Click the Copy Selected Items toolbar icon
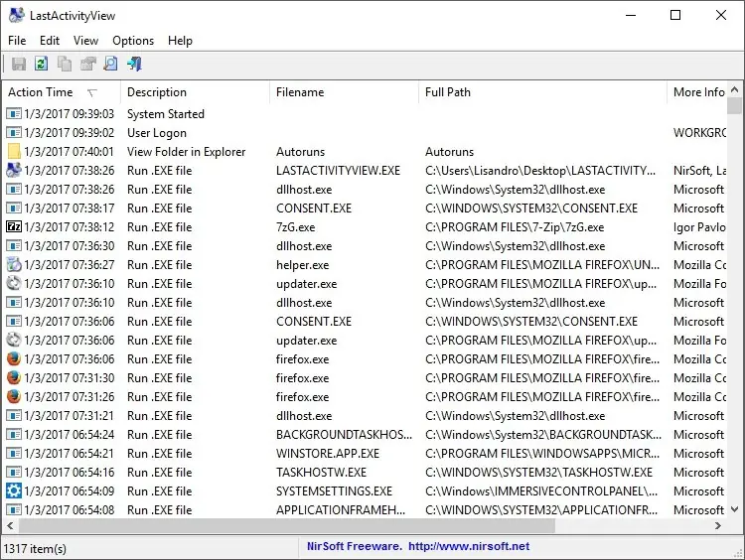 (65, 64)
